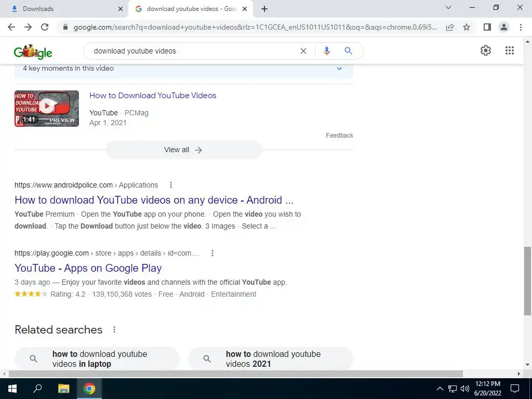
Task: Open the Google apps grid
Action: (510, 50)
